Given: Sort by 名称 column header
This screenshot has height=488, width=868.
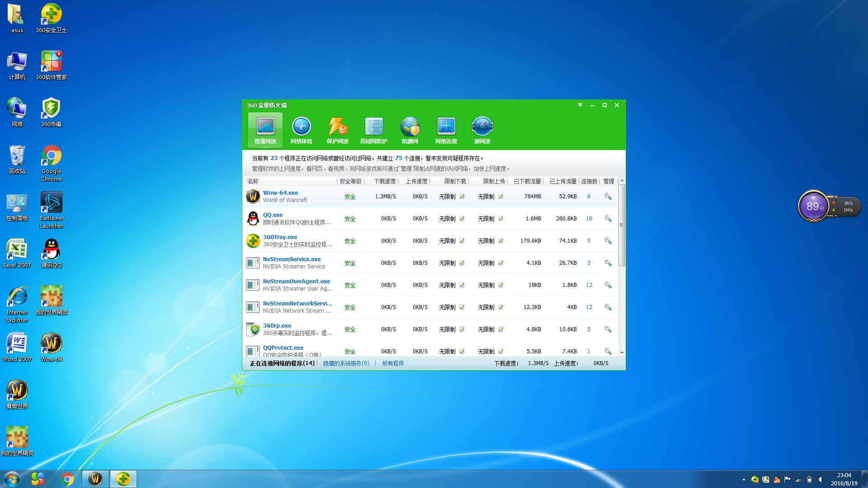Looking at the screenshot, I should (253, 181).
